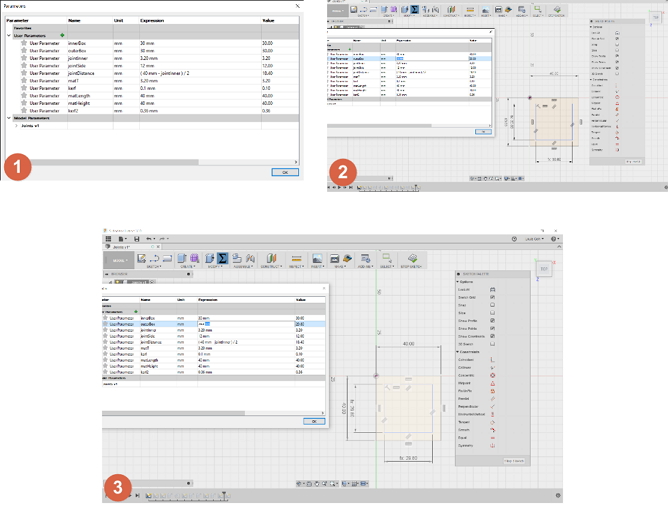The width and height of the screenshot is (668, 506).
Task: Click the job status clock icon in bottom screenshot
Action: [x=514, y=239]
